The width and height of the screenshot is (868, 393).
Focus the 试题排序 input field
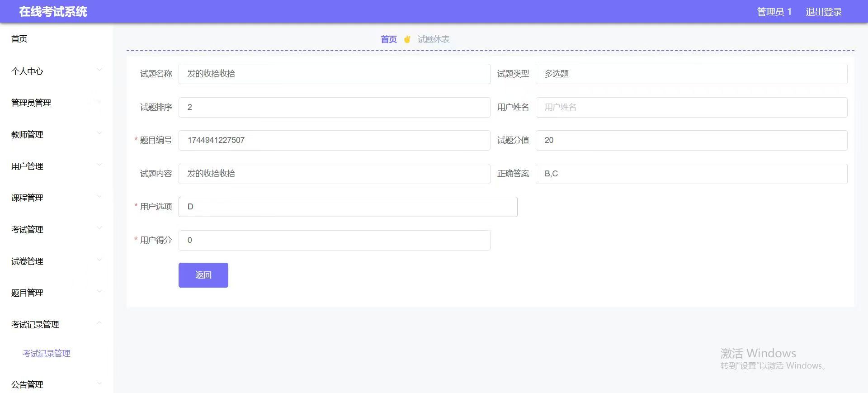335,107
